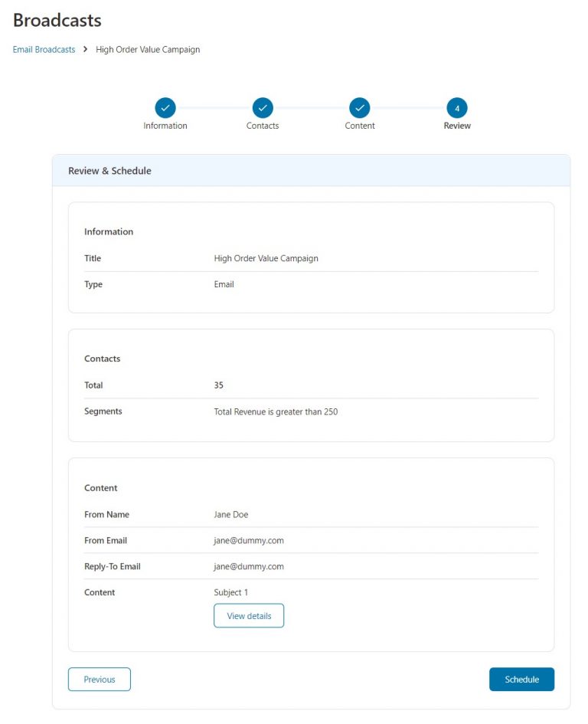Click Total Revenue is greater than 250

coord(276,411)
